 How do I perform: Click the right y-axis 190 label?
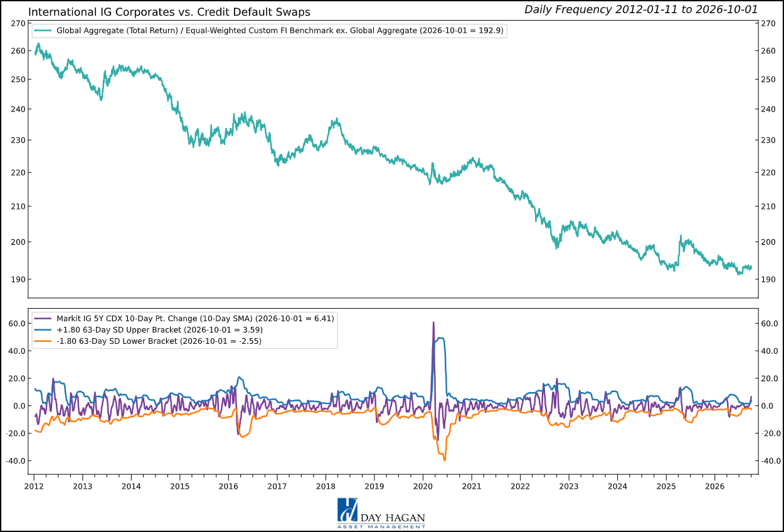click(769, 279)
